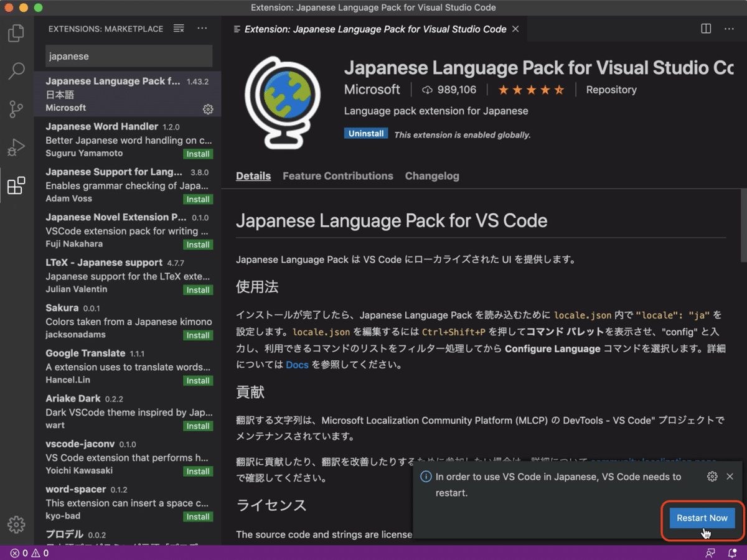The width and height of the screenshot is (747, 560).
Task: Select Sakura extension entry
Action: click(128, 322)
